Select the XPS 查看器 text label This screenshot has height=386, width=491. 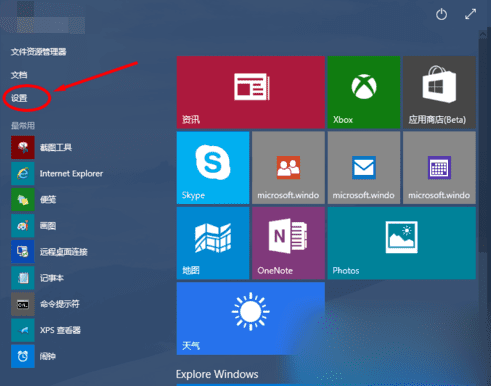pyautogui.click(x=60, y=330)
